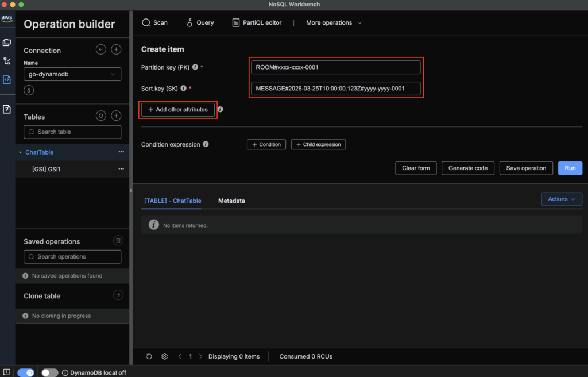
Task: Switch to the Metadata tab
Action: click(231, 201)
